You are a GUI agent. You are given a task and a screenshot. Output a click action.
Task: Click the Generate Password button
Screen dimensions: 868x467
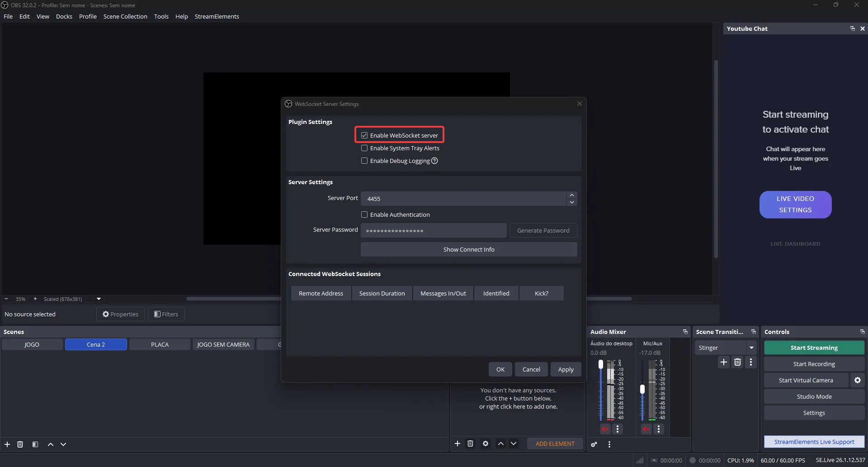[543, 230]
